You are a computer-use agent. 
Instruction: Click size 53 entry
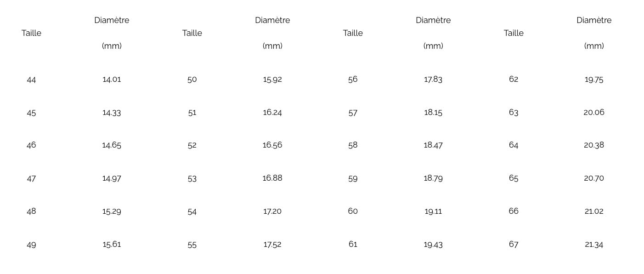pyautogui.click(x=192, y=178)
